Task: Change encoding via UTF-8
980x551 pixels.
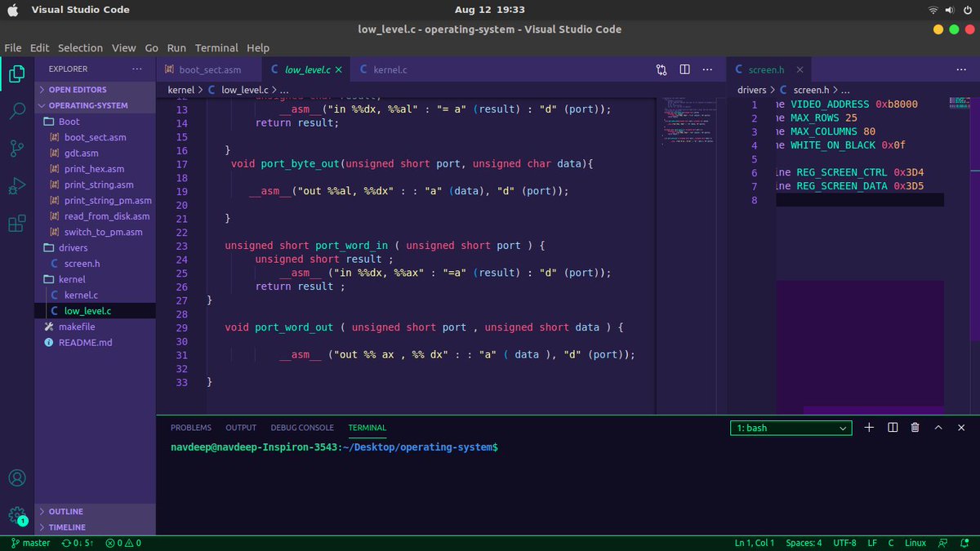Action: tap(844, 543)
